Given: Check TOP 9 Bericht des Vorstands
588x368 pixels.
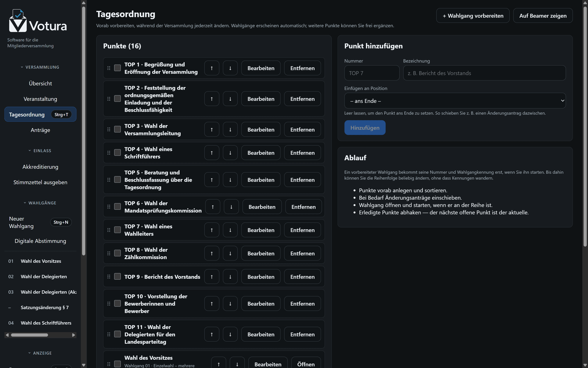Looking at the screenshot, I should 117,277.
